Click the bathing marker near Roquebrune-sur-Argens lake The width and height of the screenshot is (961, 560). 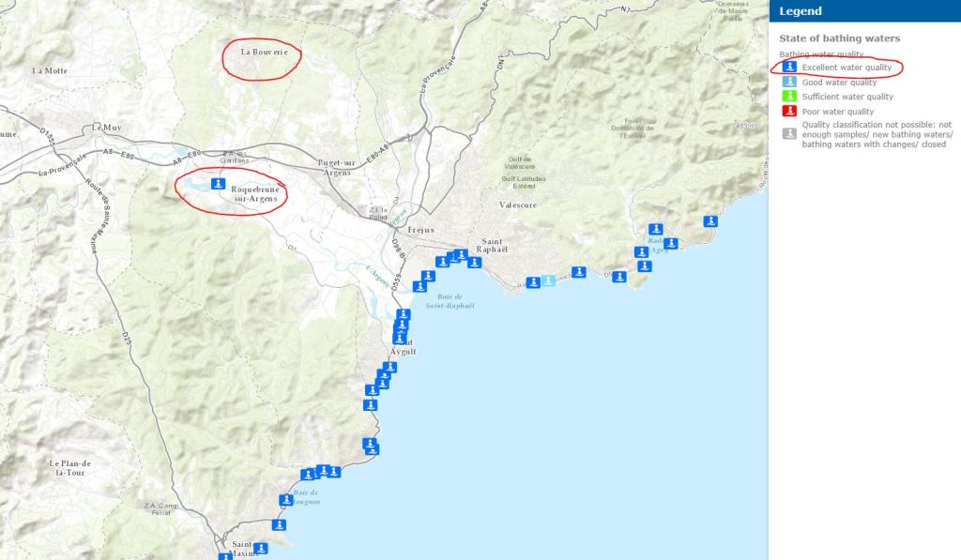click(218, 183)
